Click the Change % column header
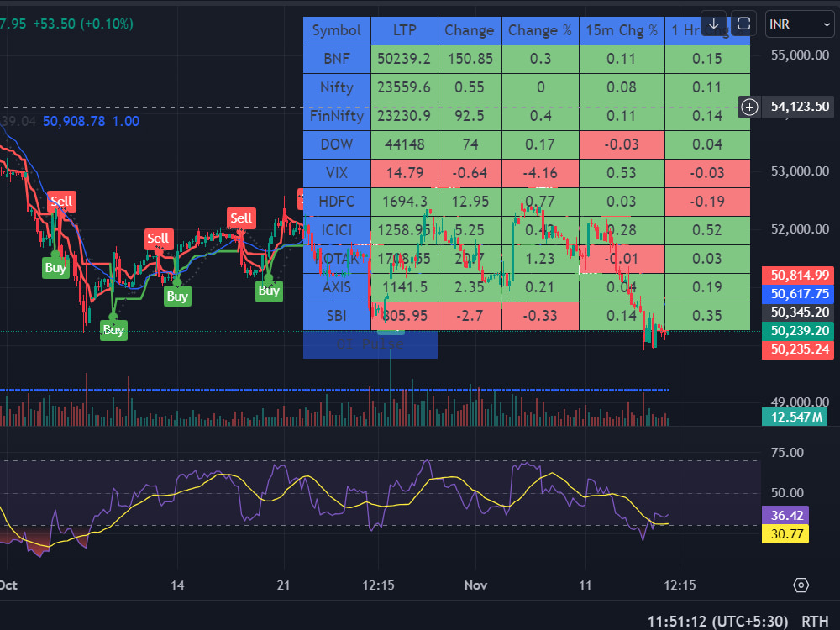The width and height of the screenshot is (840, 630). 540,30
